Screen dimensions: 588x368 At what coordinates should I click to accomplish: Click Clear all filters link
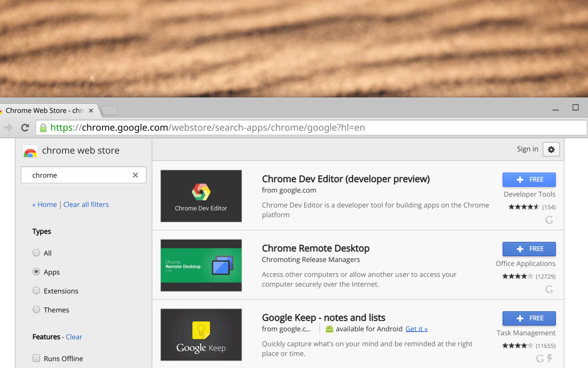click(86, 205)
